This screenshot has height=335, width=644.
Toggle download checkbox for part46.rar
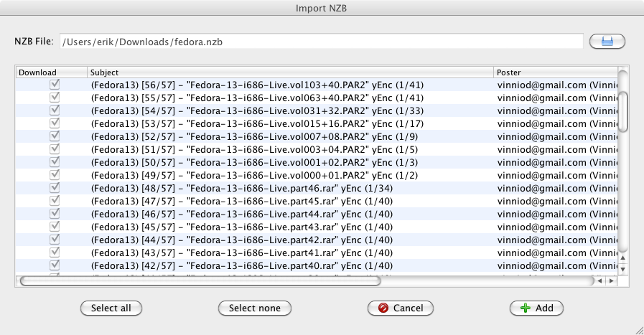pyautogui.click(x=54, y=188)
